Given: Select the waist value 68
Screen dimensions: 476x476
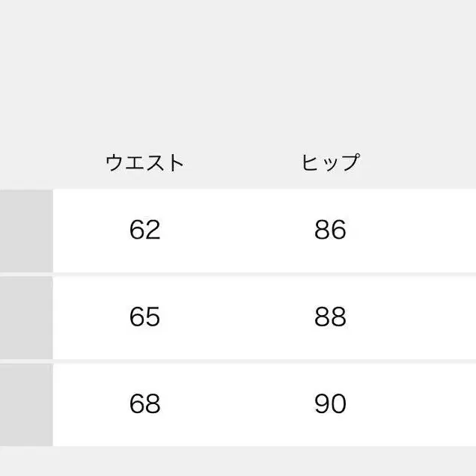Looking at the screenshot, I should tap(144, 404).
